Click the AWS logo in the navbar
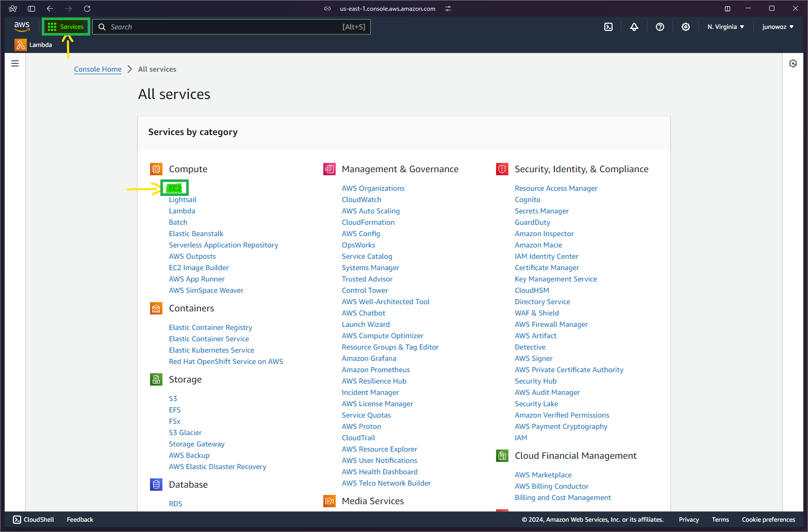Image resolution: width=808 pixels, height=532 pixels. (x=22, y=26)
